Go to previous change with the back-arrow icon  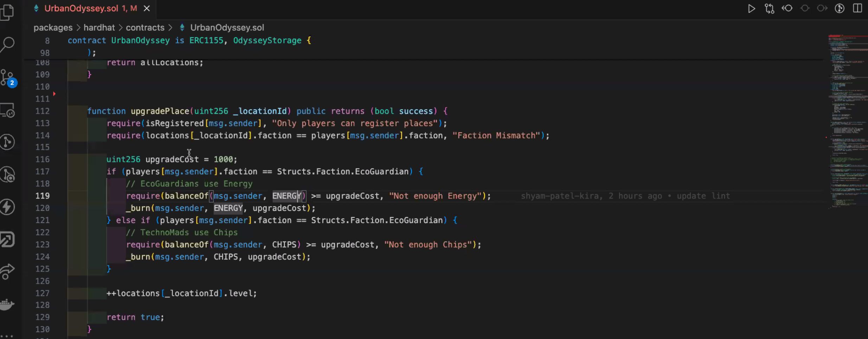(787, 8)
